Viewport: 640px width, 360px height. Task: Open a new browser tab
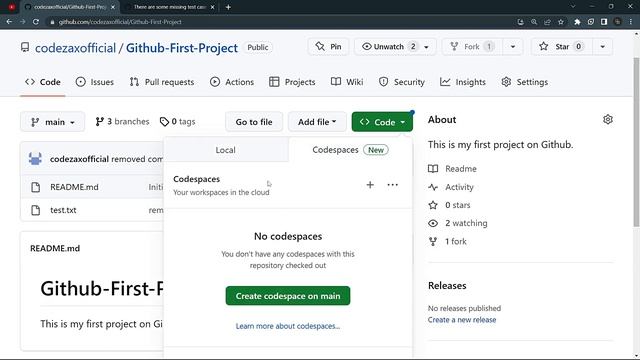pyautogui.click(x=228, y=7)
